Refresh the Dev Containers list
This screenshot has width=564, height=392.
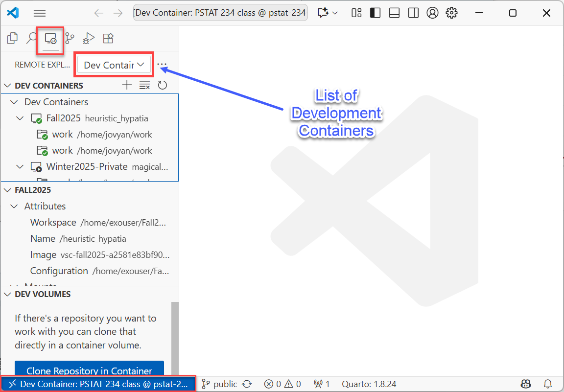(163, 85)
